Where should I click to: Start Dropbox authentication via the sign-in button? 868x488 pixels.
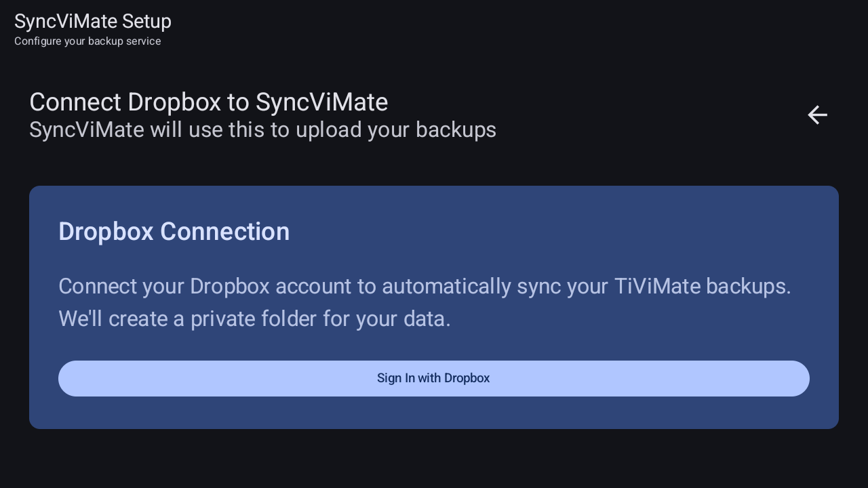(x=433, y=378)
